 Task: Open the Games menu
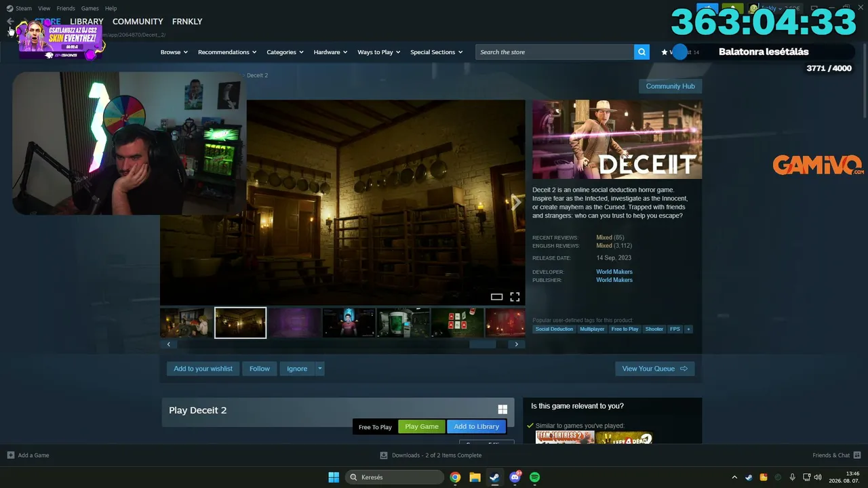tap(90, 8)
